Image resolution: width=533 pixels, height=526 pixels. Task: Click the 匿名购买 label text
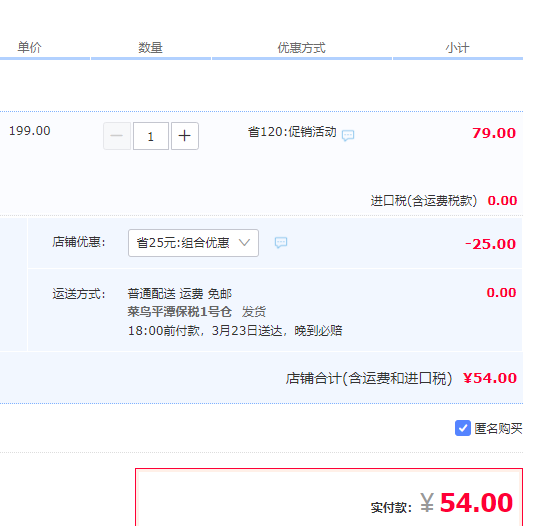498,428
